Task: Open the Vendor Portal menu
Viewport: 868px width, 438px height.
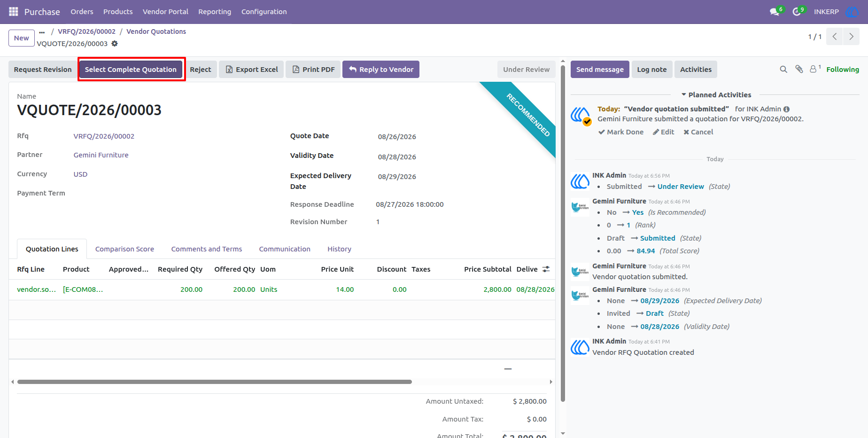Action: [x=165, y=12]
